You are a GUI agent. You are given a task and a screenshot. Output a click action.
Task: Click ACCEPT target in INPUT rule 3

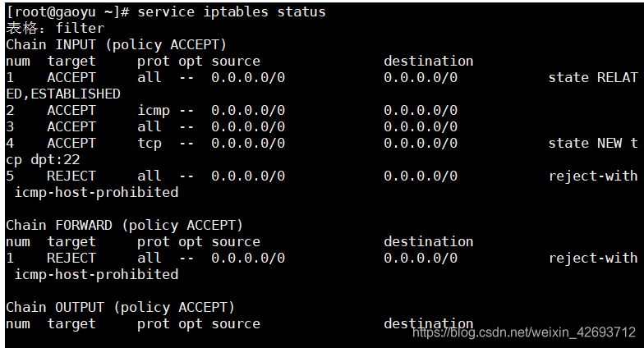tap(71, 126)
